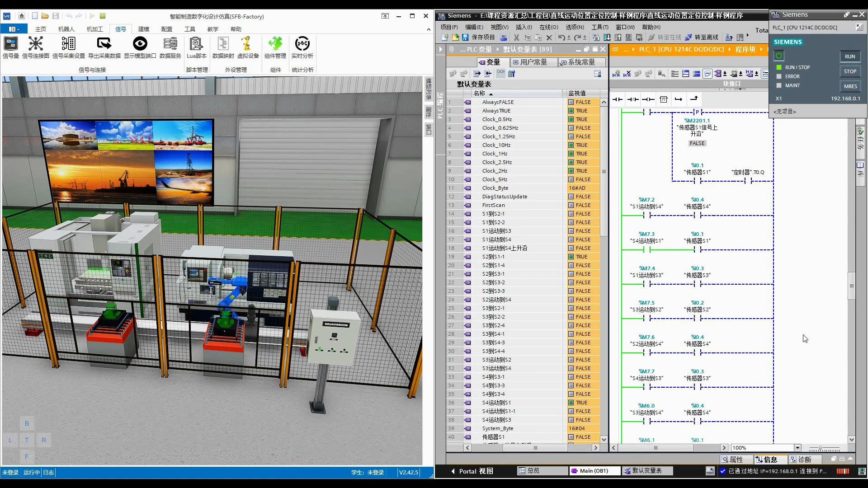Open the 100% zoom level dropdown
This screenshot has width=868, height=488.
[x=797, y=448]
